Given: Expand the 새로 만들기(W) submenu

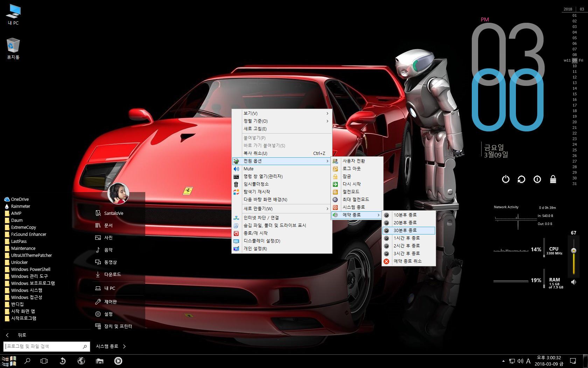Looking at the screenshot, I should point(282,209).
